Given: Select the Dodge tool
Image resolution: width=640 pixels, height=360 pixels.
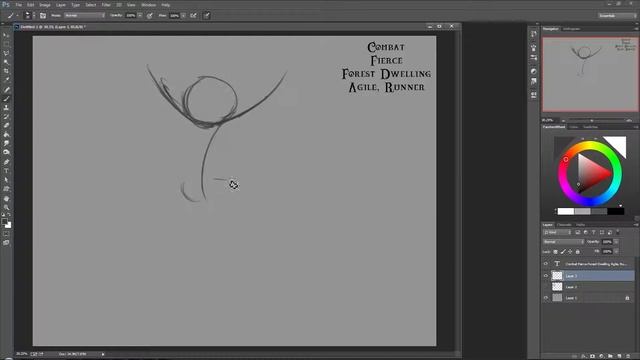Looking at the screenshot, I should (6, 152).
